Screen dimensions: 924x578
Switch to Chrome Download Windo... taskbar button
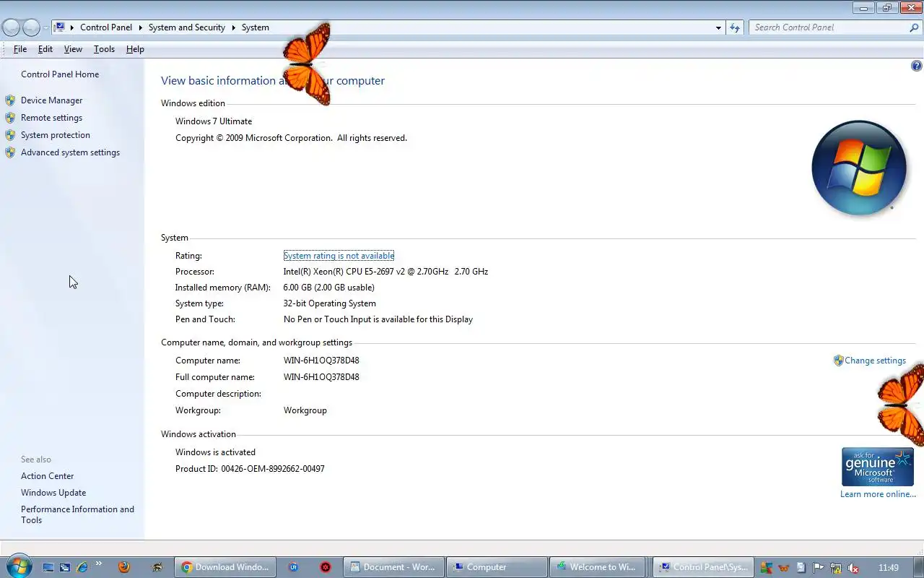click(225, 567)
